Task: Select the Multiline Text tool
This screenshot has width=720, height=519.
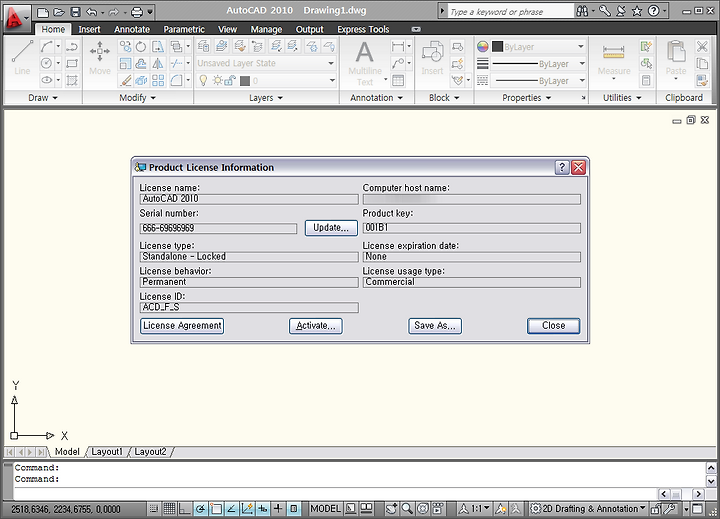Action: click(365, 63)
